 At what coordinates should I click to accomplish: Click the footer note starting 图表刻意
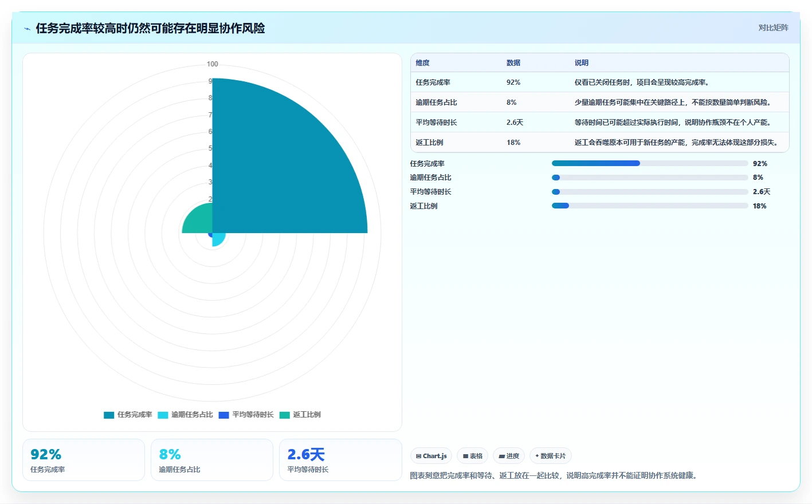555,475
